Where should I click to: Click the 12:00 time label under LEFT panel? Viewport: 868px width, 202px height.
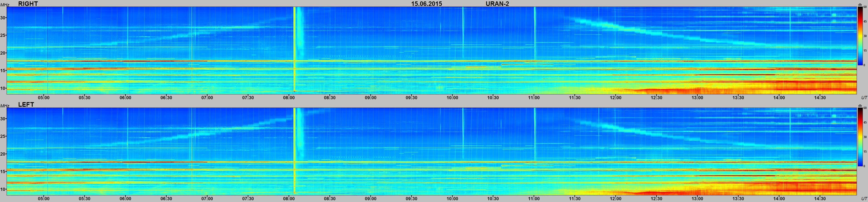point(616,199)
